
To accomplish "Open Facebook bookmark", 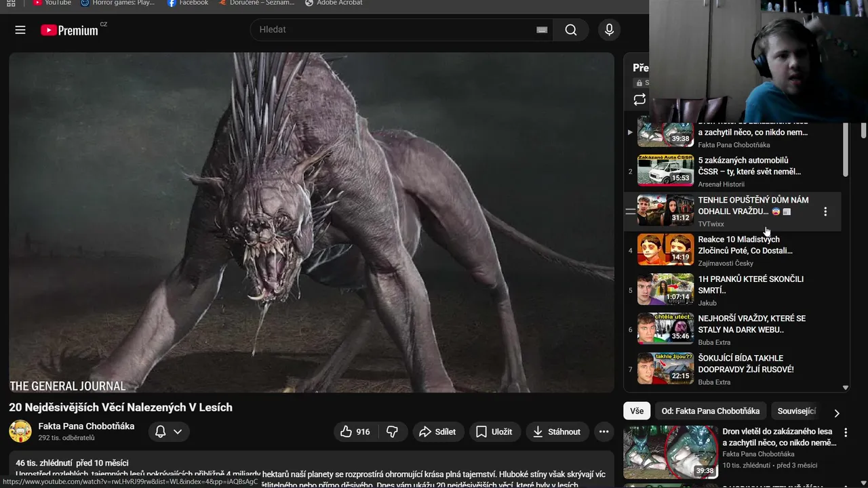I will tap(188, 3).
